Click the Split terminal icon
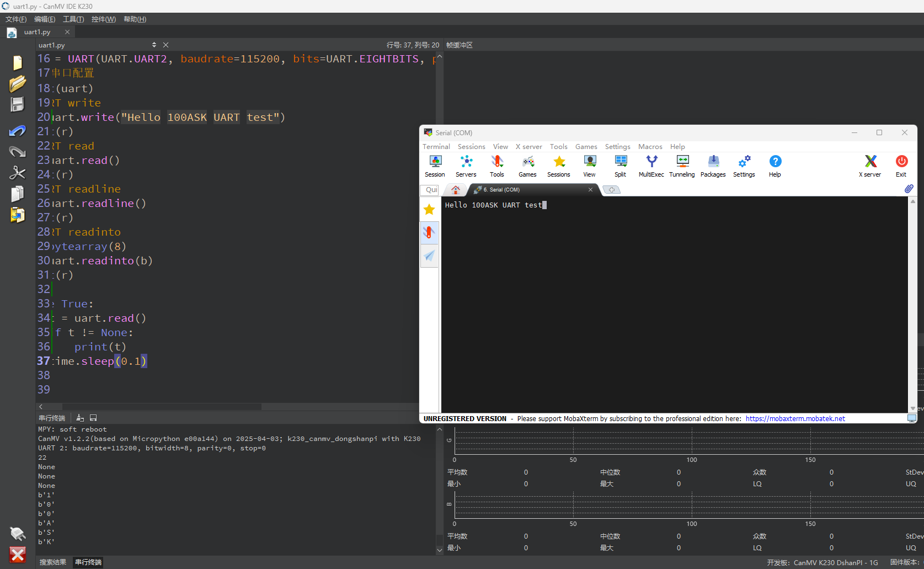The height and width of the screenshot is (569, 924). point(620,166)
